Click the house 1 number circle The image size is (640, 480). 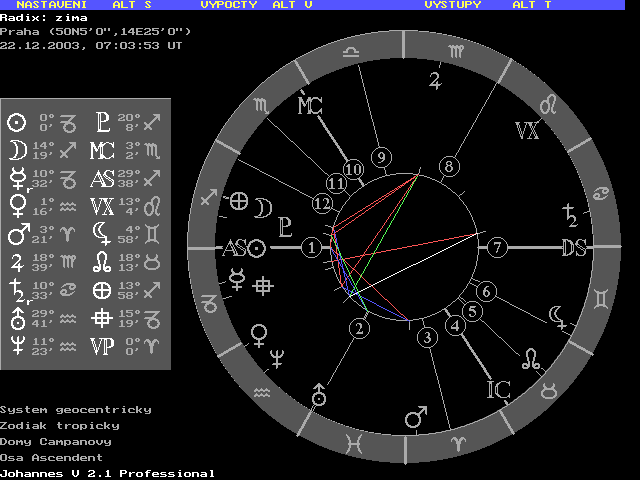[x=313, y=247]
